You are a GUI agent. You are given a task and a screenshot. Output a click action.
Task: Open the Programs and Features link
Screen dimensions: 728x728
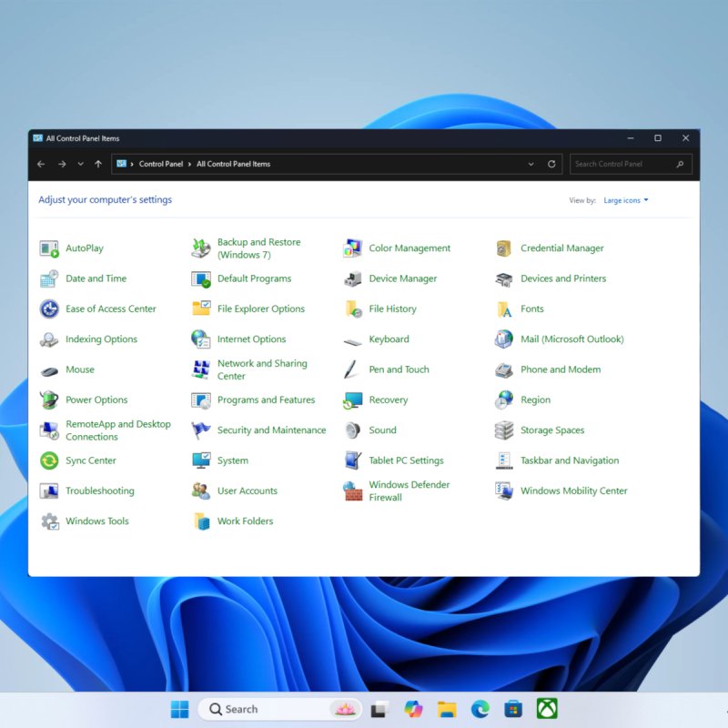click(x=266, y=400)
